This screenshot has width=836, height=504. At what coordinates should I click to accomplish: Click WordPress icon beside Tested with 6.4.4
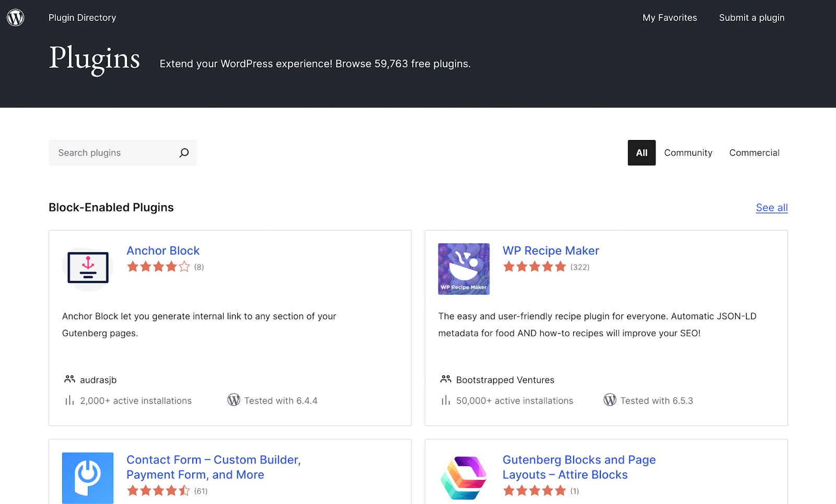pyautogui.click(x=234, y=400)
